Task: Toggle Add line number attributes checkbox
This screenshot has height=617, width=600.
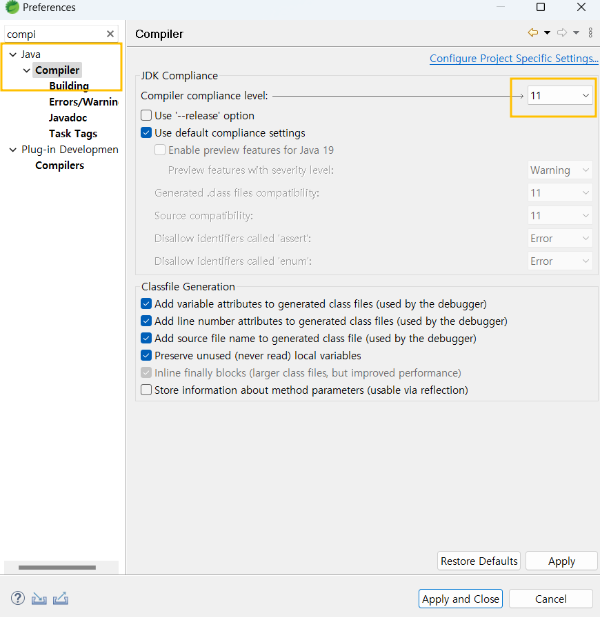Action: point(146,321)
